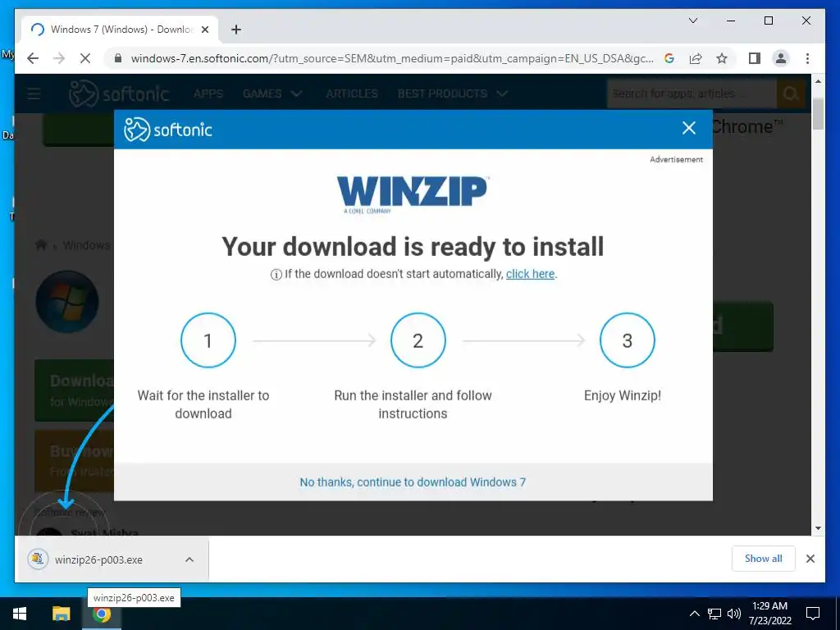Select the Windows 7 (Windows) tab
The width and height of the screenshot is (840, 630).
[x=121, y=30]
